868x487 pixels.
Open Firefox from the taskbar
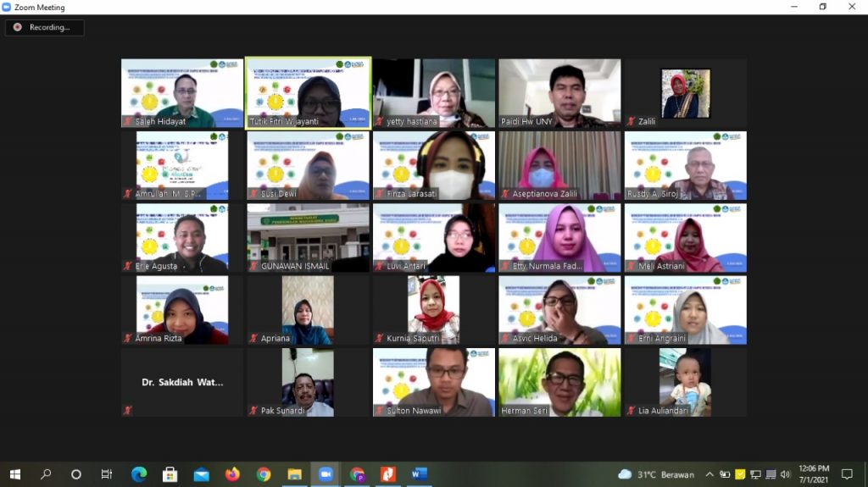pos(232,474)
